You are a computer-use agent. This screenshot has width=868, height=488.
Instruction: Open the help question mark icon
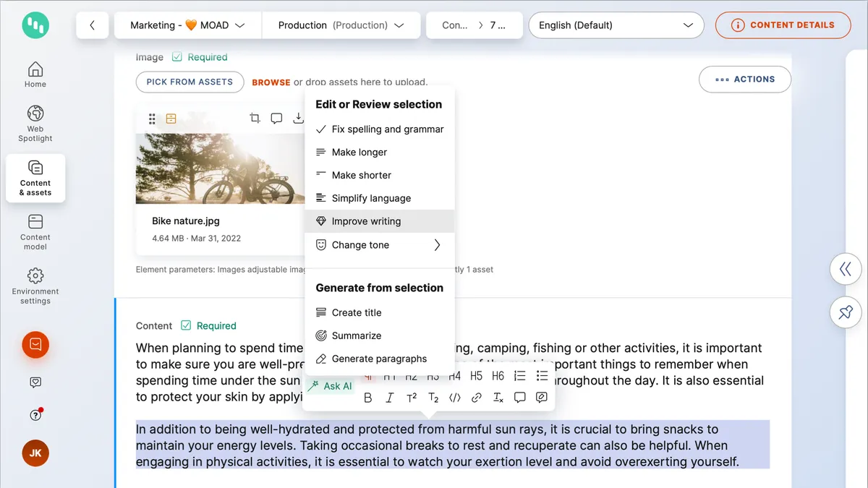pos(35,414)
